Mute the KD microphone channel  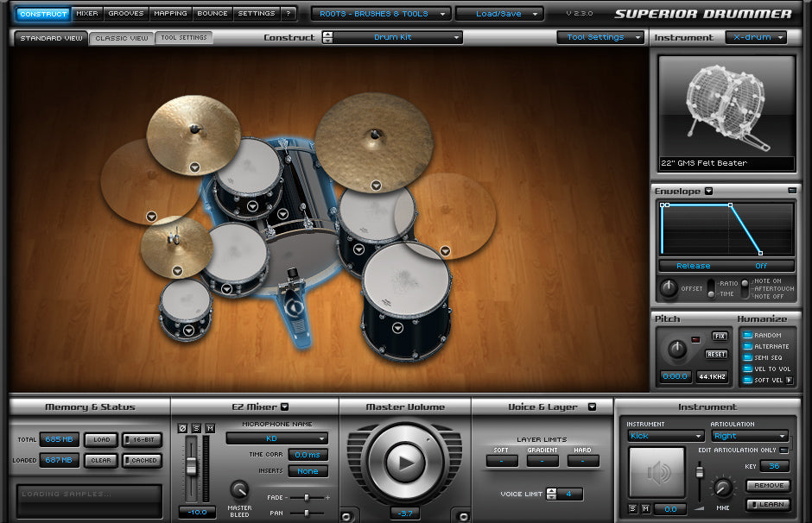209,430
